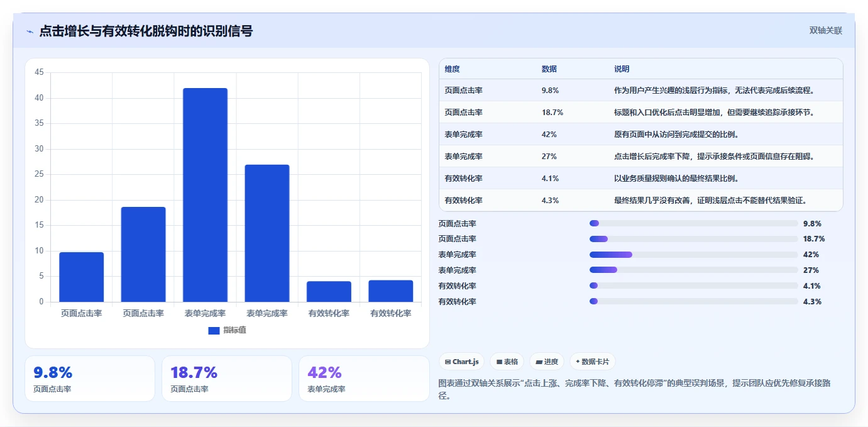868x427 pixels.
Task: Click the progress bar showing 42%
Action: pyautogui.click(x=694, y=255)
